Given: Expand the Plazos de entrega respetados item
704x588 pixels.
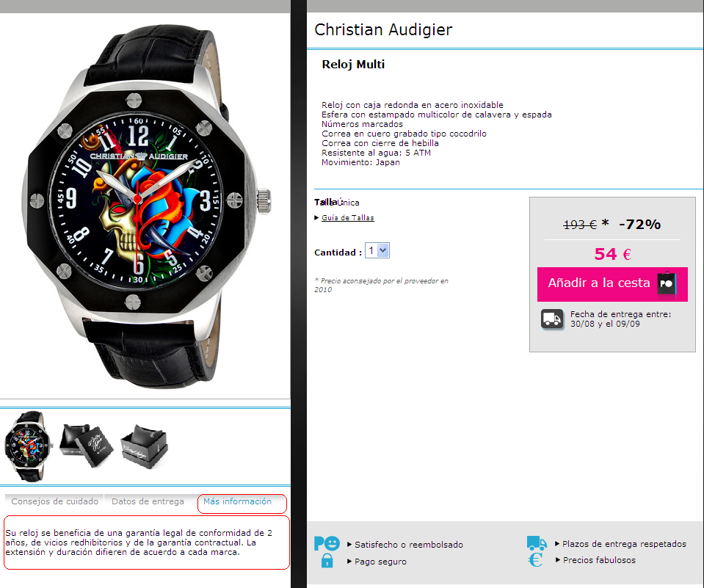Looking at the screenshot, I should pyautogui.click(x=557, y=543).
